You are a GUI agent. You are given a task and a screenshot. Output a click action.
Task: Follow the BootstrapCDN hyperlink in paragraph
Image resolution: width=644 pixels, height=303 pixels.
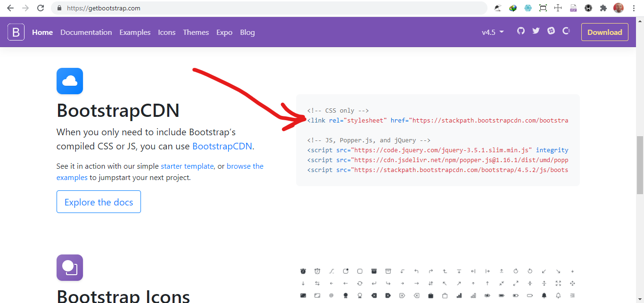click(x=222, y=146)
